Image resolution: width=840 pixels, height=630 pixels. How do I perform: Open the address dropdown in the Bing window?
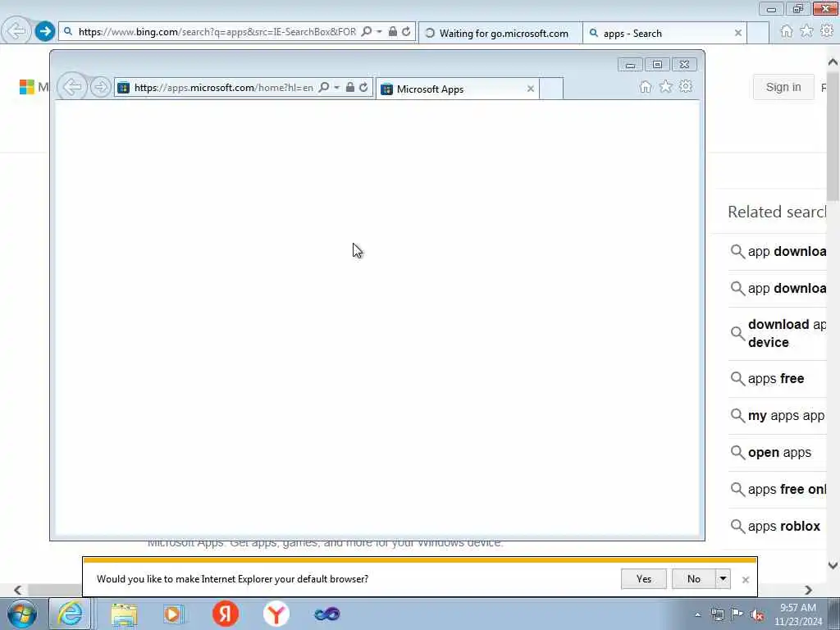(379, 32)
